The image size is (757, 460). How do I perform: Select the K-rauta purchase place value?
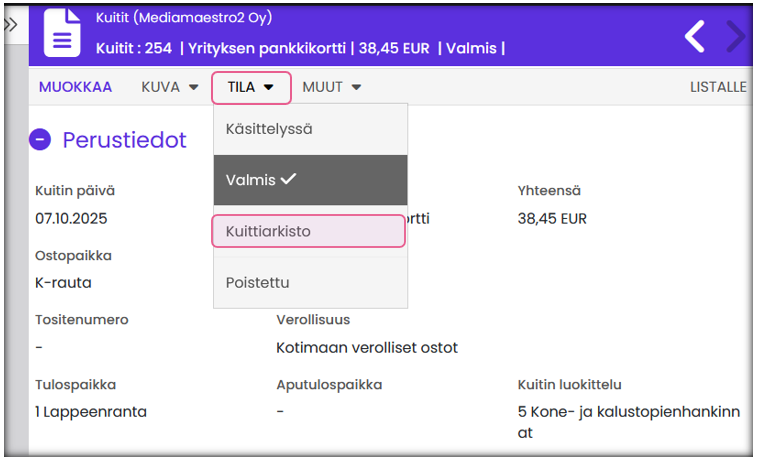click(x=63, y=283)
